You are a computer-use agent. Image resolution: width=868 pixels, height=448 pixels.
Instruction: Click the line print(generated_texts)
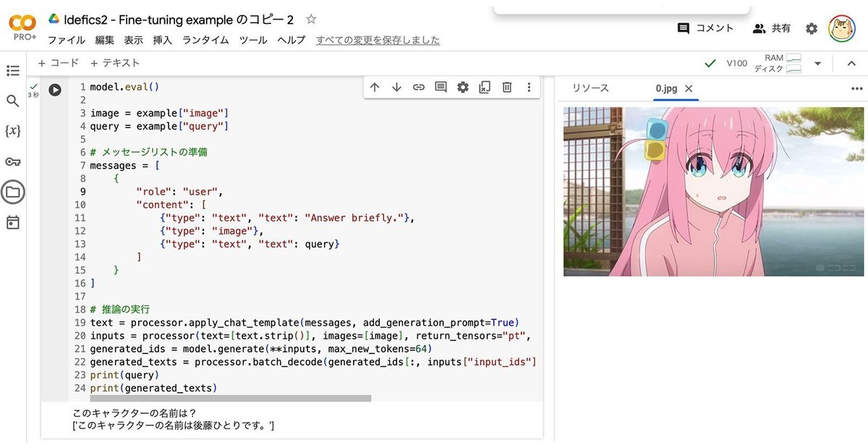(153, 389)
